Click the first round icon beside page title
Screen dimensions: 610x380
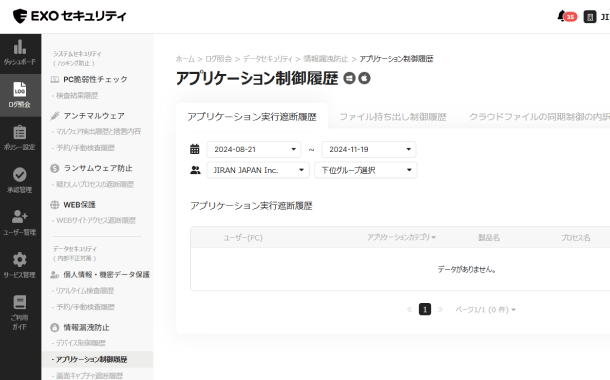349,78
